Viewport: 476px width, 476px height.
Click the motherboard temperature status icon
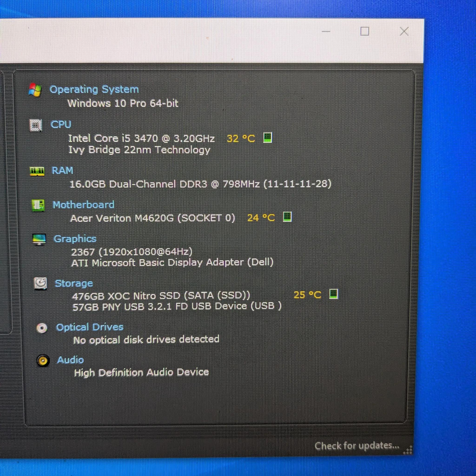tap(287, 217)
